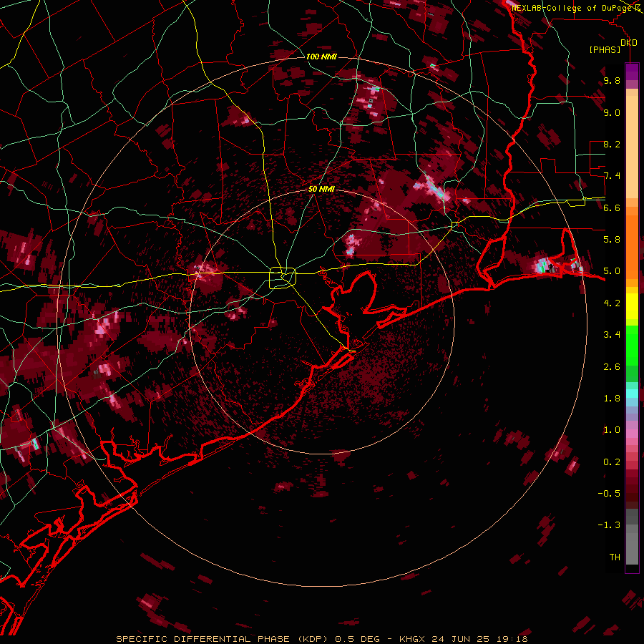
Task: Click the 9.0 value on the color scale
Action: tap(612, 112)
